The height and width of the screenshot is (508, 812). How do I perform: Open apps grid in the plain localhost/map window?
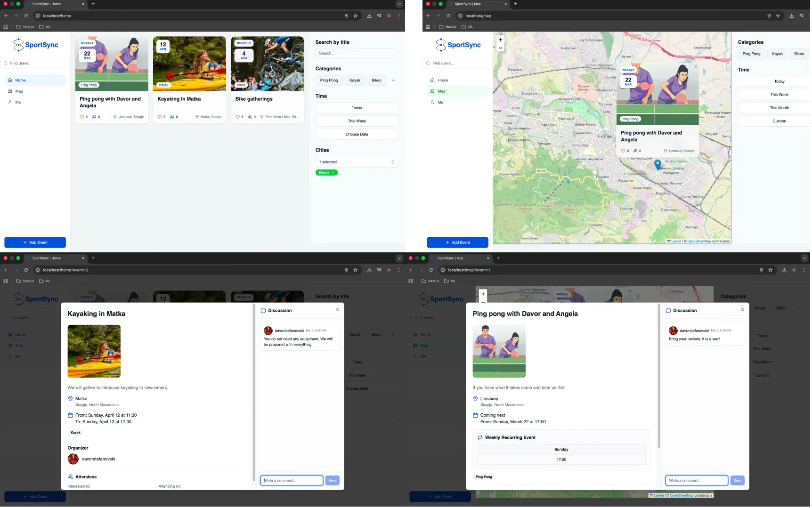429,27
